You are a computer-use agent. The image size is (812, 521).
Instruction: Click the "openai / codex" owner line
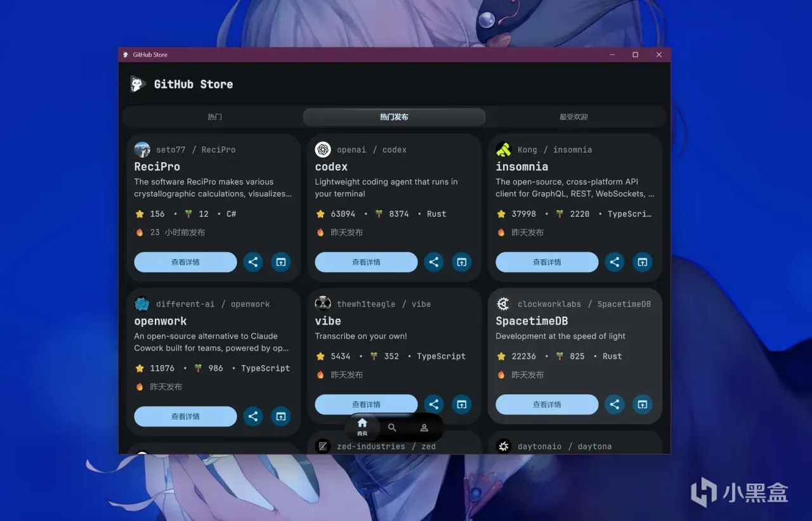372,150
